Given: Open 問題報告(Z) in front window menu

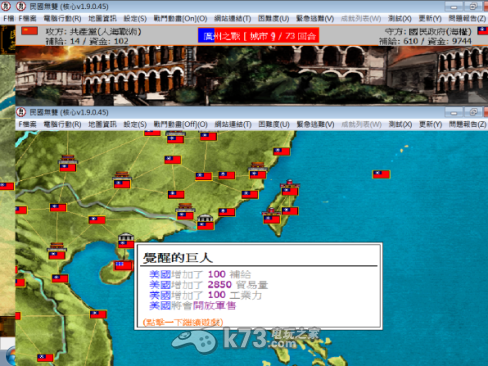Looking at the screenshot, I should (467, 124).
